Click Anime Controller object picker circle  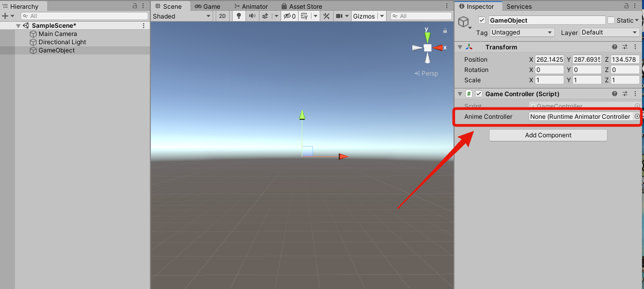click(x=637, y=117)
